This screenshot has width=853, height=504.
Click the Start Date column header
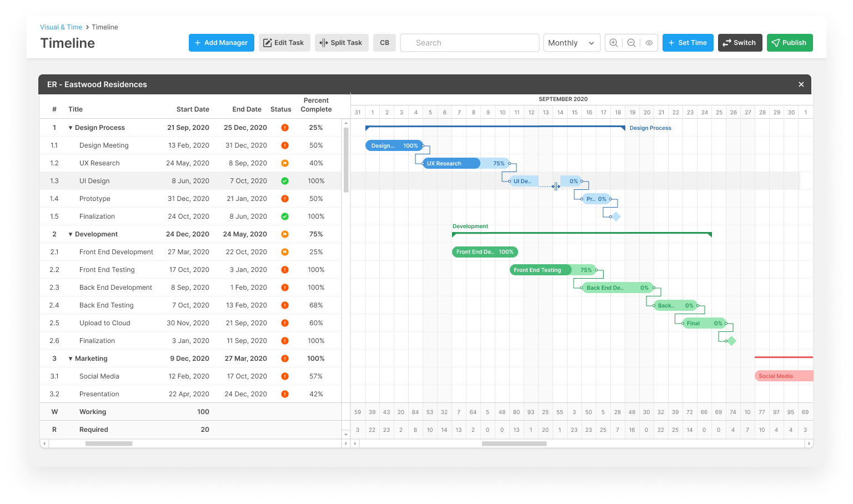[193, 109]
